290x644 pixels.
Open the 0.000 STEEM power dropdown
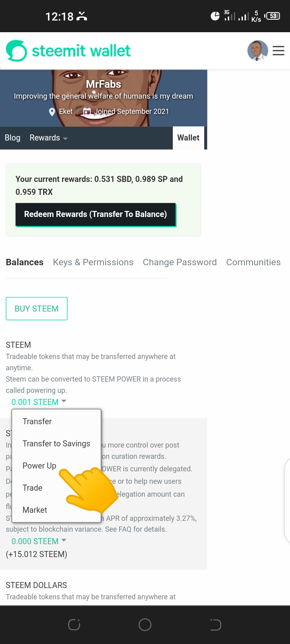39,541
